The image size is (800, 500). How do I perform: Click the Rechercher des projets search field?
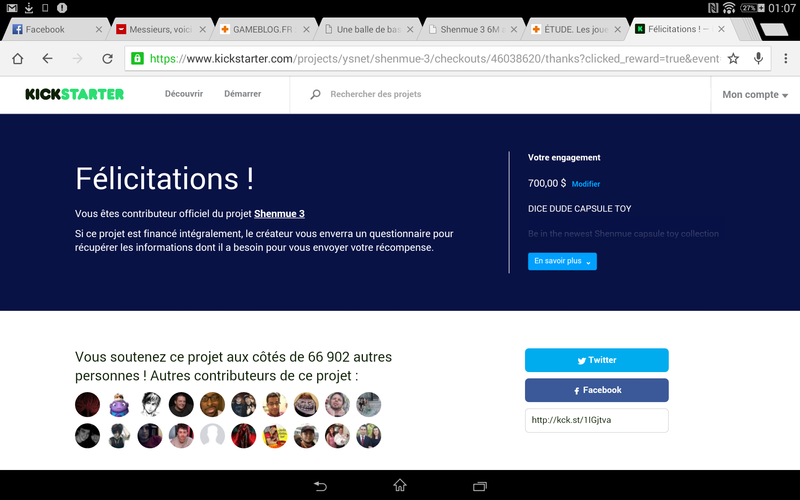(376, 94)
